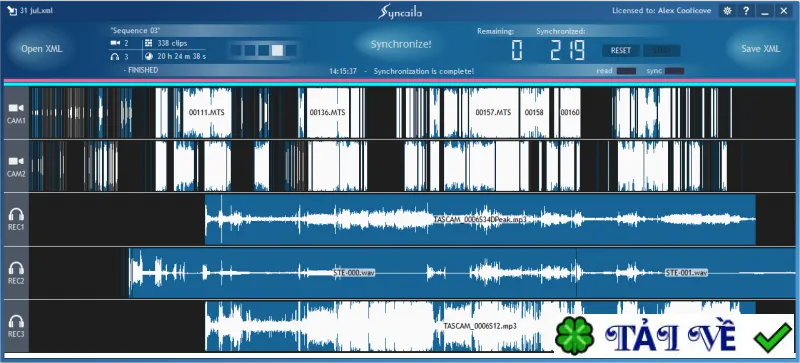Select STE-000.wav clip on REC2
Image resolution: width=800 pixels, height=363 pixels.
tap(354, 273)
